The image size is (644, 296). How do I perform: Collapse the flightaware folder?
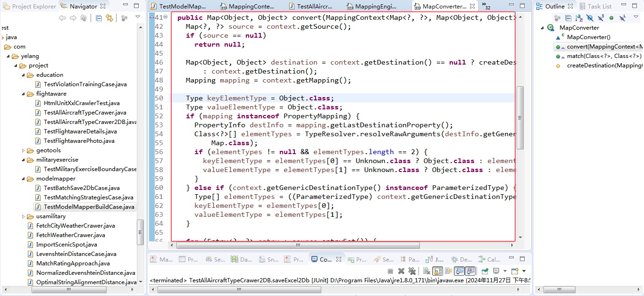pos(24,94)
